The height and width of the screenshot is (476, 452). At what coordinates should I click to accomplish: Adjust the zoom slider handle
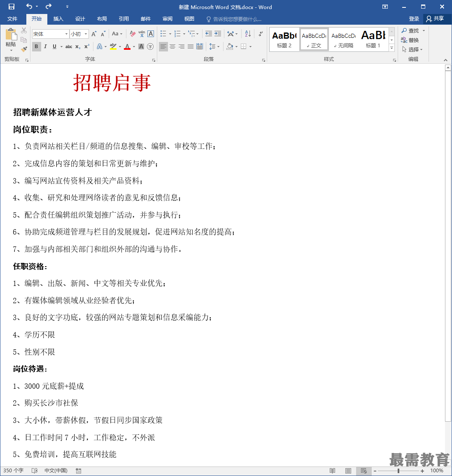tap(398, 471)
